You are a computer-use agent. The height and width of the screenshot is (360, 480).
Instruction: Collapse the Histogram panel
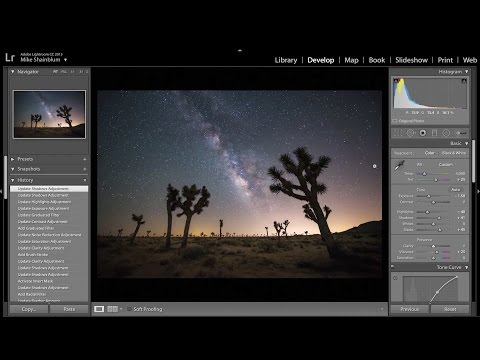(x=466, y=72)
